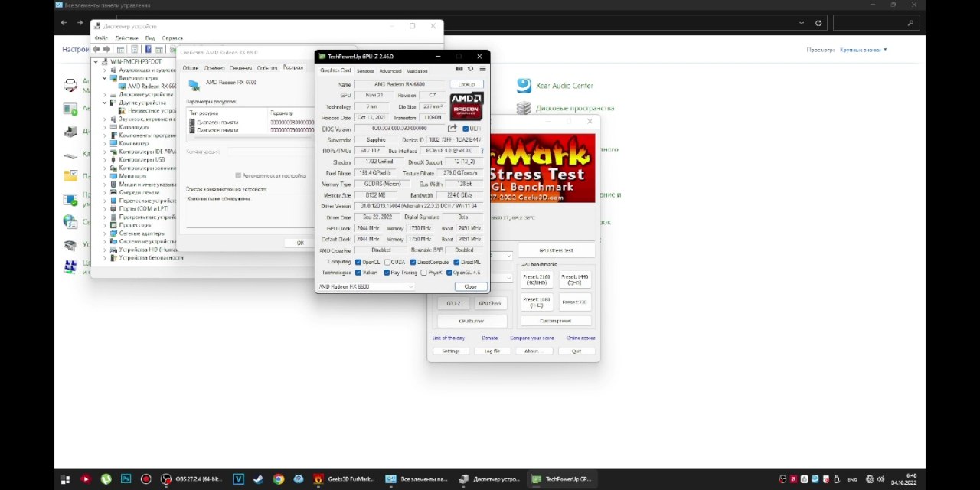Toggle the UEFI checkbox in GPU-Z
This screenshot has width=980, height=490.
click(x=465, y=129)
